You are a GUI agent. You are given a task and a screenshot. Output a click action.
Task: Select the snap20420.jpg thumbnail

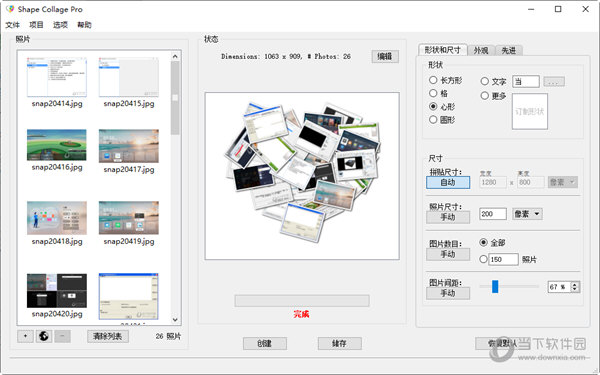pos(57,291)
